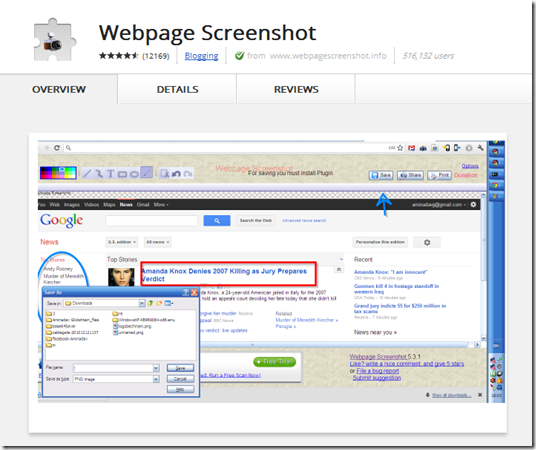Click the star rating next to (12169)
Viewport: 536px width, 450px height.
[x=119, y=55]
